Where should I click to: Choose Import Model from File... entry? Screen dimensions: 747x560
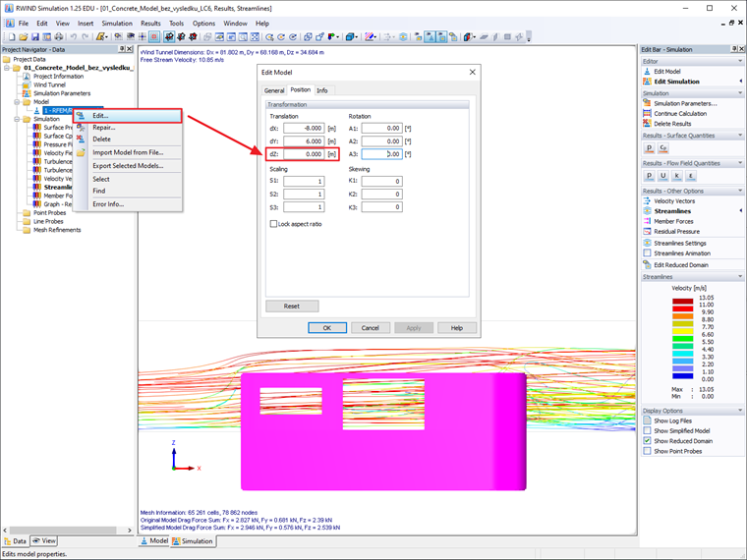click(128, 152)
